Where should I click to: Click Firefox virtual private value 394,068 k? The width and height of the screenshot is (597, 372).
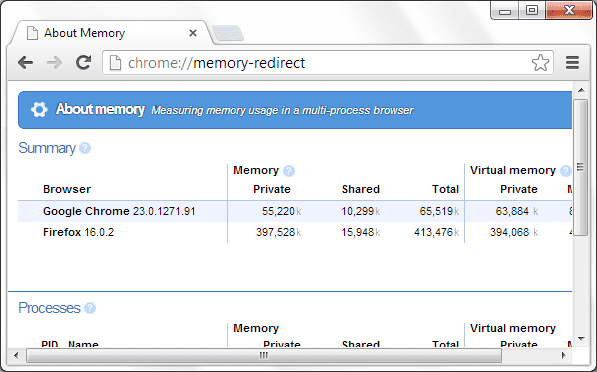tap(514, 232)
